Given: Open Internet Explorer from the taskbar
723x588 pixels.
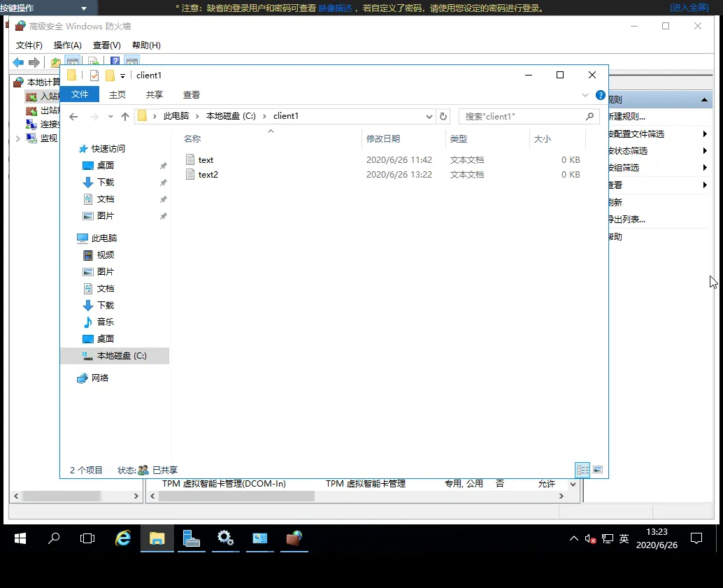Looking at the screenshot, I should 122,538.
